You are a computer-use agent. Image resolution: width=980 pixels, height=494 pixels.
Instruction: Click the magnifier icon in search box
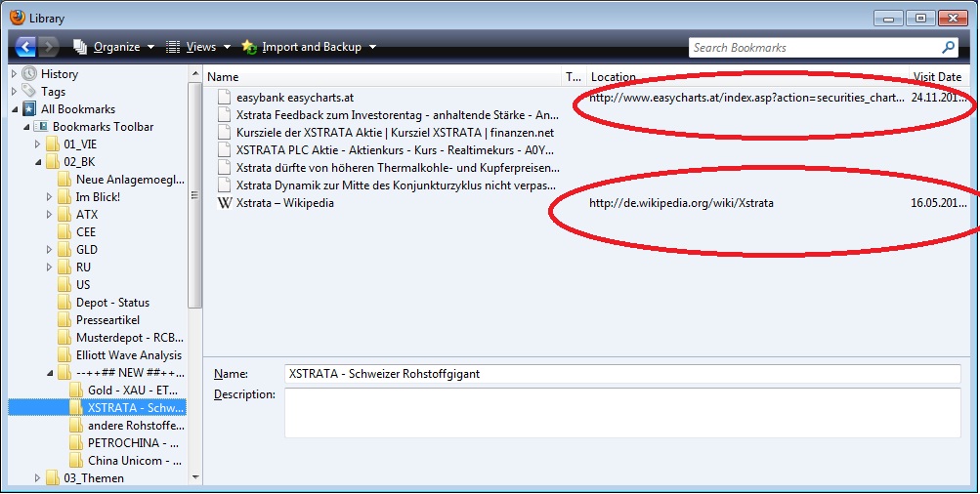point(948,47)
